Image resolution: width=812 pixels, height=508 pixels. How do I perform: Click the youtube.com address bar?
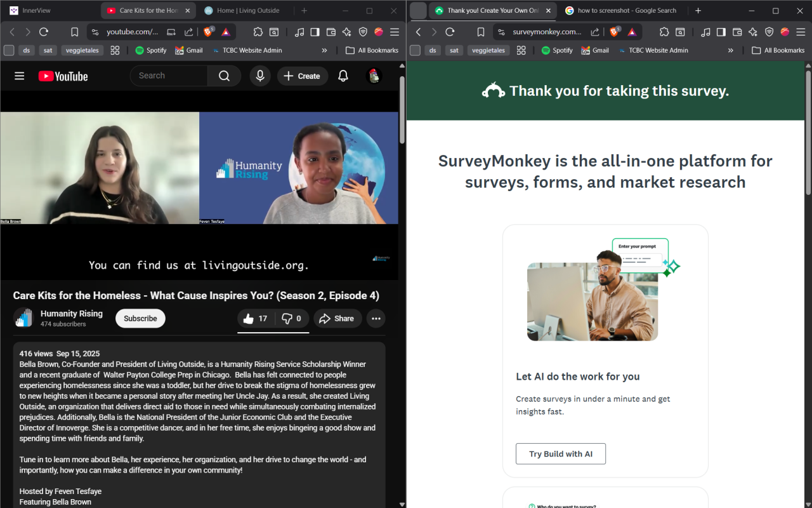pyautogui.click(x=132, y=32)
